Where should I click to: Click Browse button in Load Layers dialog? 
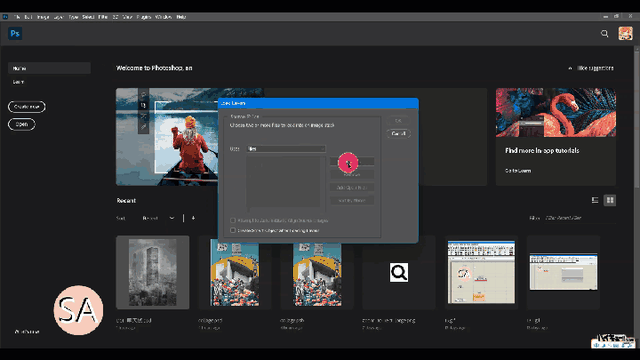point(352,162)
